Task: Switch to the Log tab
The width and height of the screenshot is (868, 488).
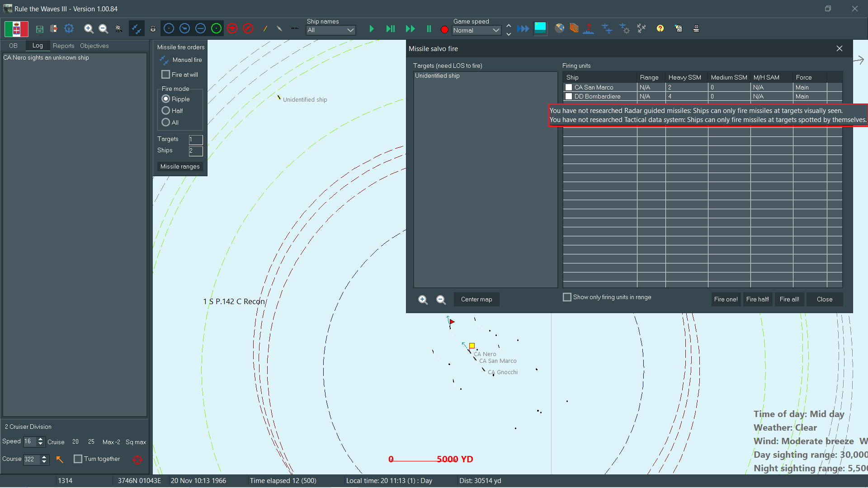Action: coord(38,46)
